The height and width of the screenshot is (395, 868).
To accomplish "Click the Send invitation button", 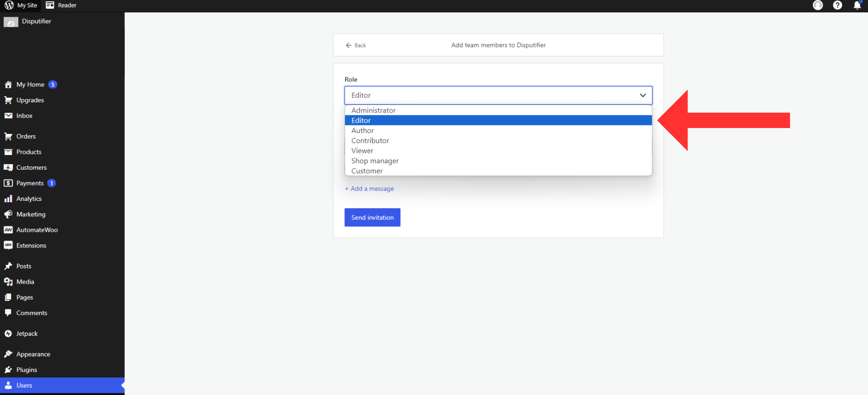I will coord(372,218).
